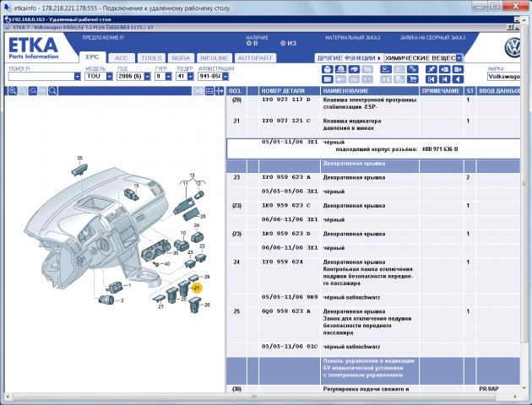Click the ПРИМЕЧАНИЕ column header
This screenshot has width=532, height=405.
pos(442,91)
